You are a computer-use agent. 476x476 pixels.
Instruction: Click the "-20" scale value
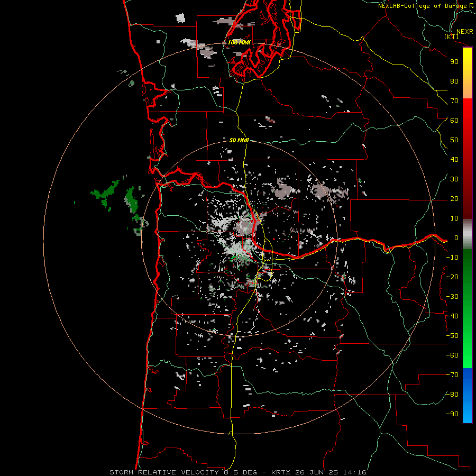pyautogui.click(x=452, y=277)
